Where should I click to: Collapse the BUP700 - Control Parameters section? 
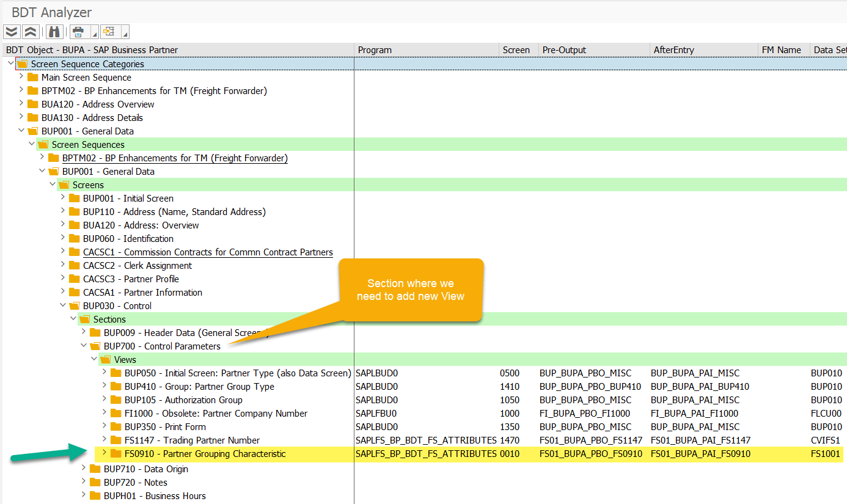(82, 346)
